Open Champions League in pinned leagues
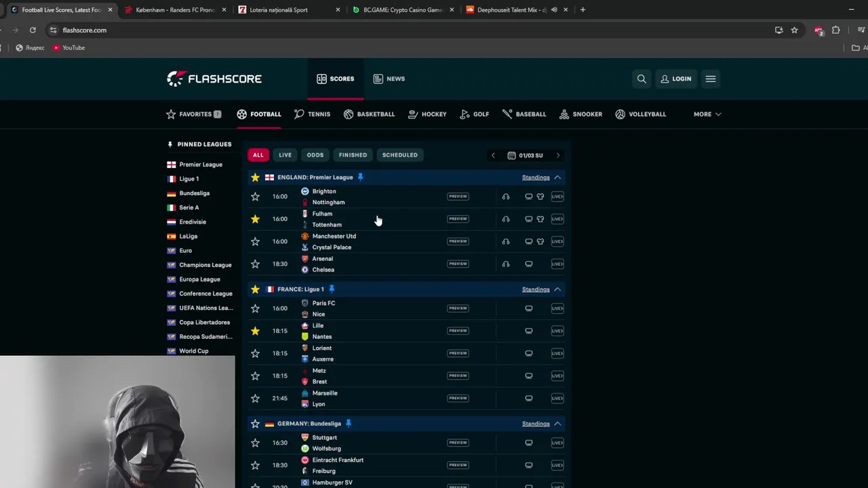The width and height of the screenshot is (868, 488). [205, 265]
